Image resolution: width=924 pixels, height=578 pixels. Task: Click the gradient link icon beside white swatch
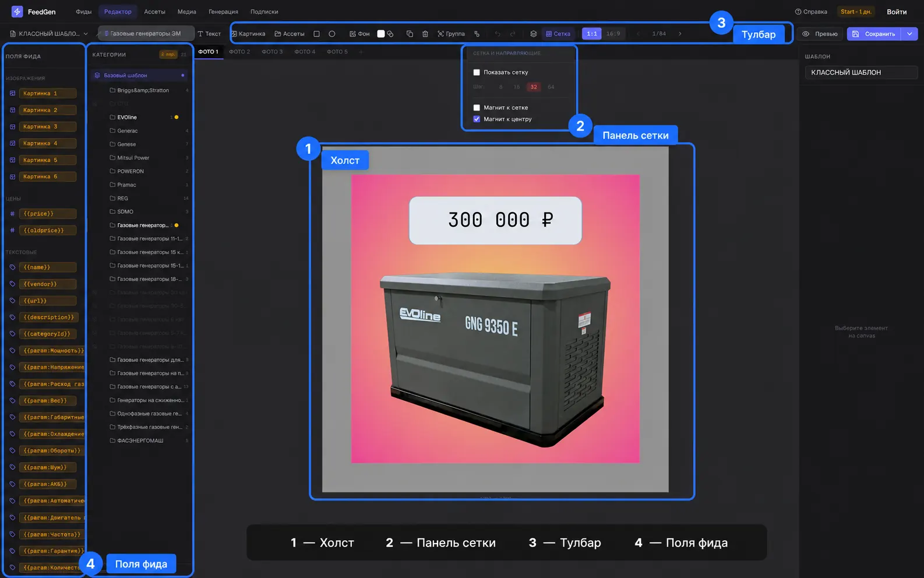point(390,34)
